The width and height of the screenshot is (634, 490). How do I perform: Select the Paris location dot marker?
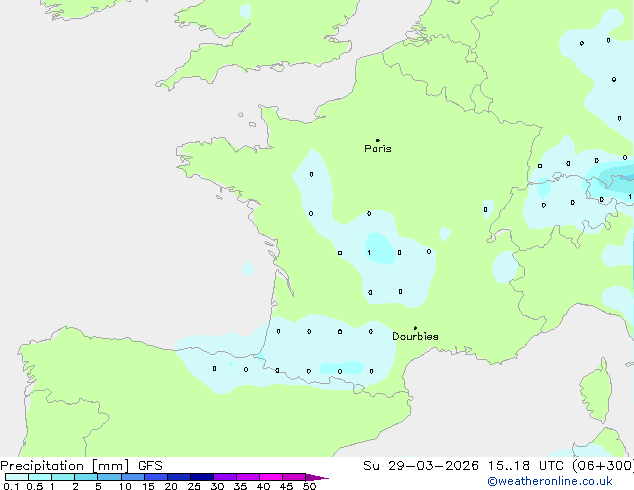tap(378, 140)
